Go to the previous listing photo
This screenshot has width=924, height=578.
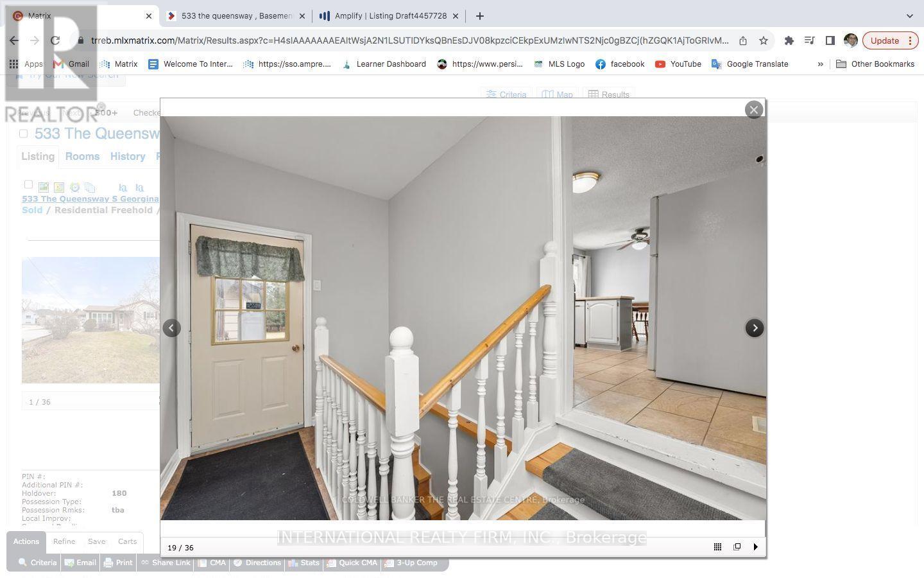[171, 328]
